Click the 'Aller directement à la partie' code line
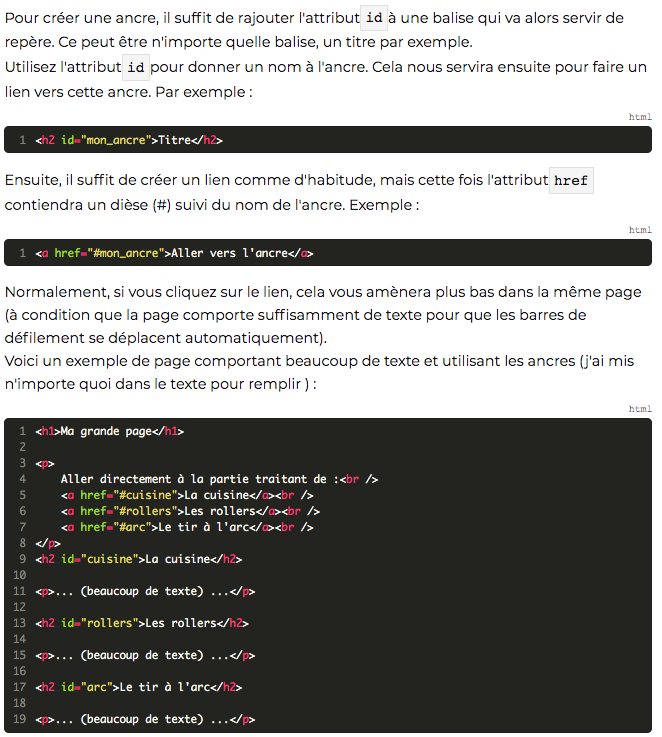 (219, 479)
